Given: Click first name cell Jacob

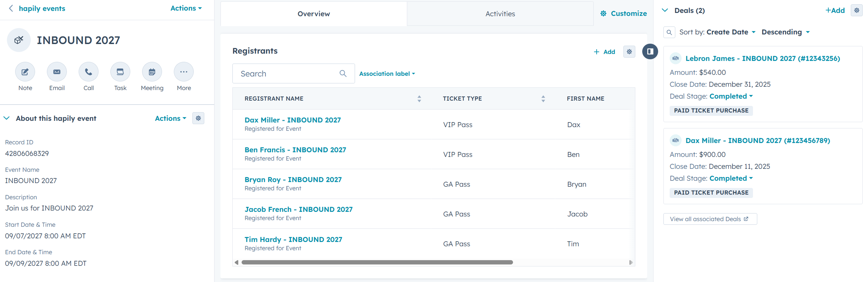Looking at the screenshot, I should coord(577,214).
